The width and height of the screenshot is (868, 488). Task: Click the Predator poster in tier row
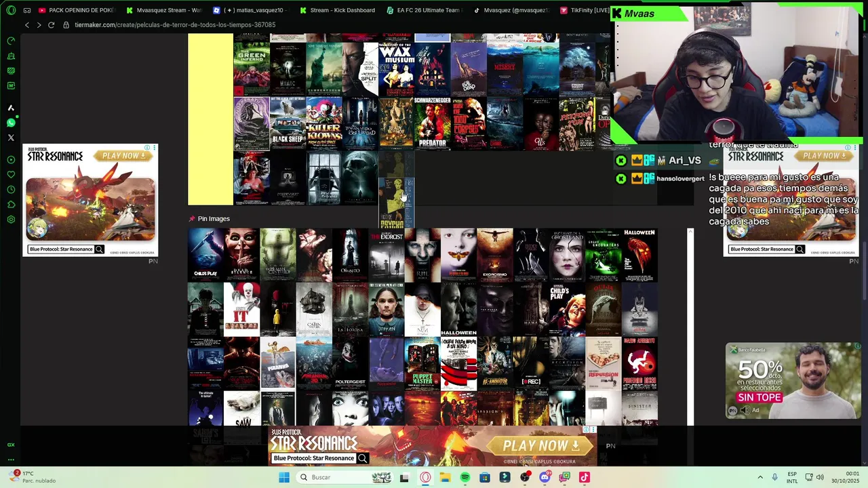(433, 123)
